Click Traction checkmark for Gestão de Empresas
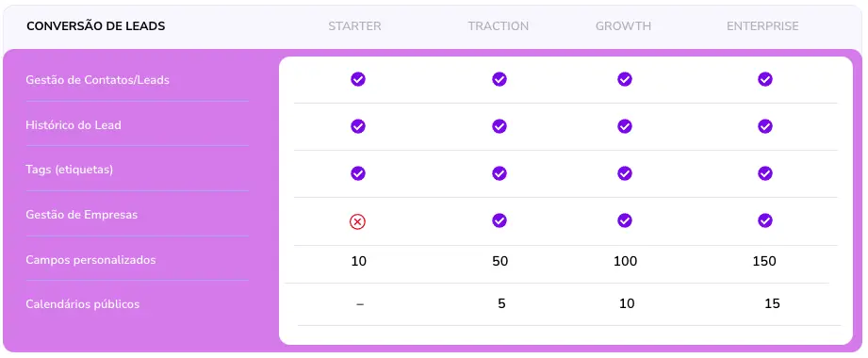The height and width of the screenshot is (358, 868). click(500, 220)
